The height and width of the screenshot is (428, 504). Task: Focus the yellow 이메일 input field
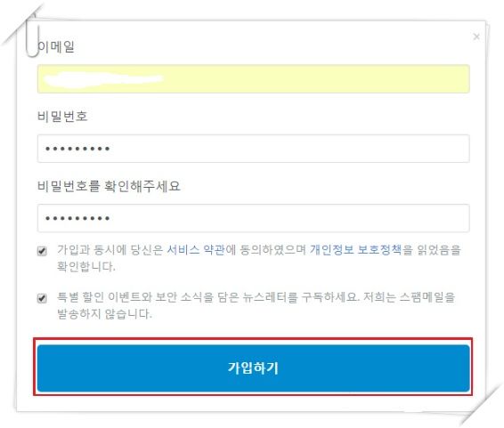point(253,79)
